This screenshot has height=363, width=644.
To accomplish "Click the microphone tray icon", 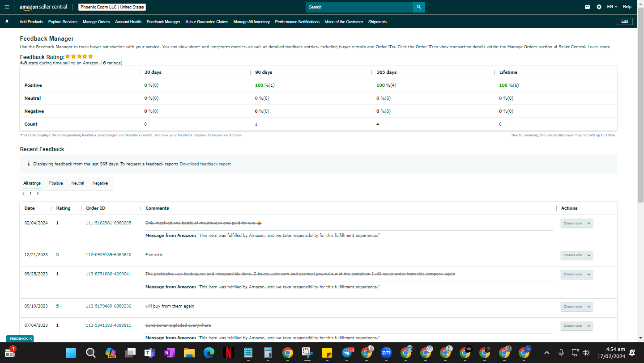I will (561, 353).
